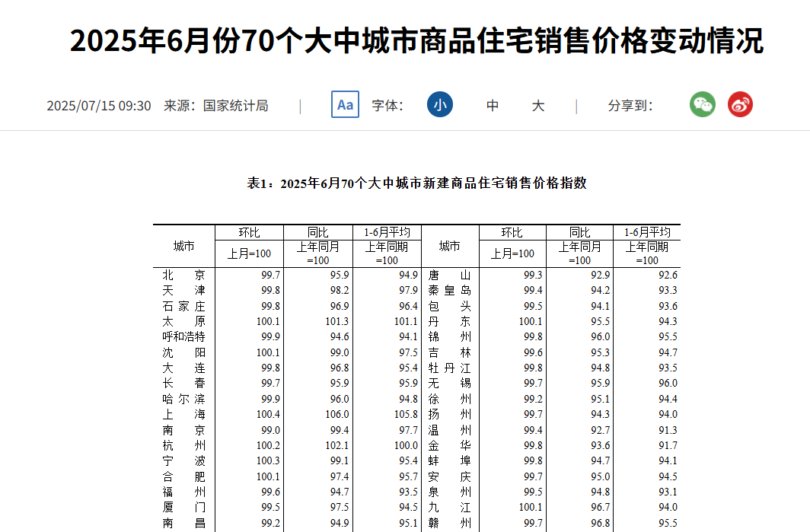
Task: Share article via WeChat icon
Action: (x=703, y=104)
